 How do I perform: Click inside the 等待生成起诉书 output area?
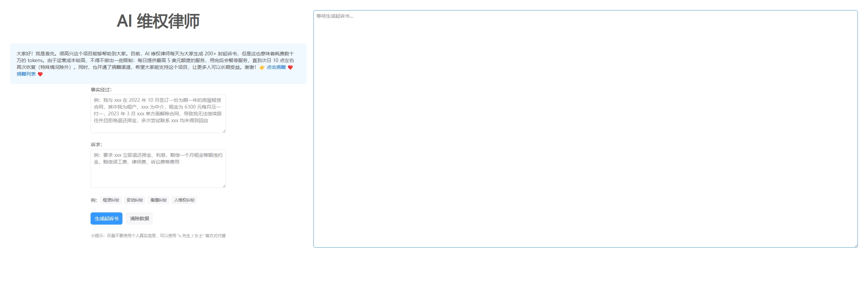point(585,129)
